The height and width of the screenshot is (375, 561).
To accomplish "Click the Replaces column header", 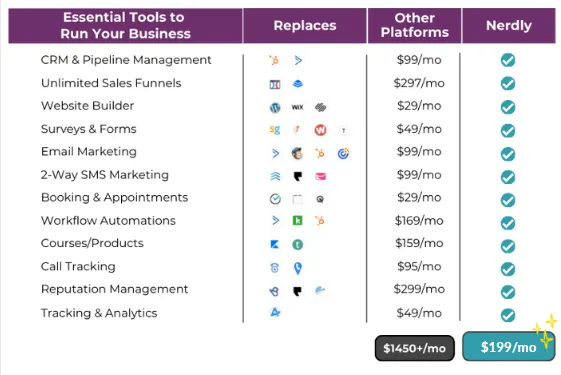I will pyautogui.click(x=305, y=26).
